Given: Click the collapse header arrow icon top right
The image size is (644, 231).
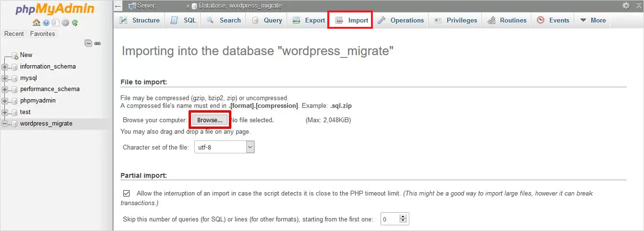Looking at the screenshot, I should (x=639, y=6).
